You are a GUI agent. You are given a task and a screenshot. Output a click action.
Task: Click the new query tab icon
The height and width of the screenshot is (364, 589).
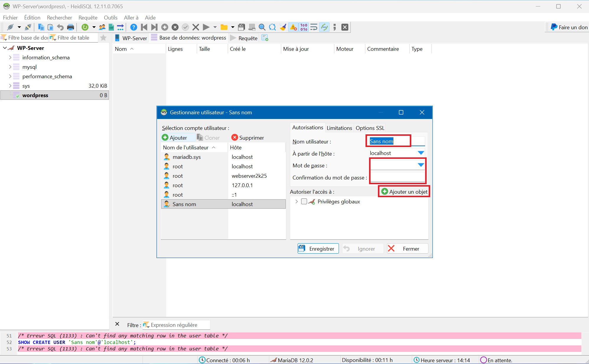[x=265, y=38]
